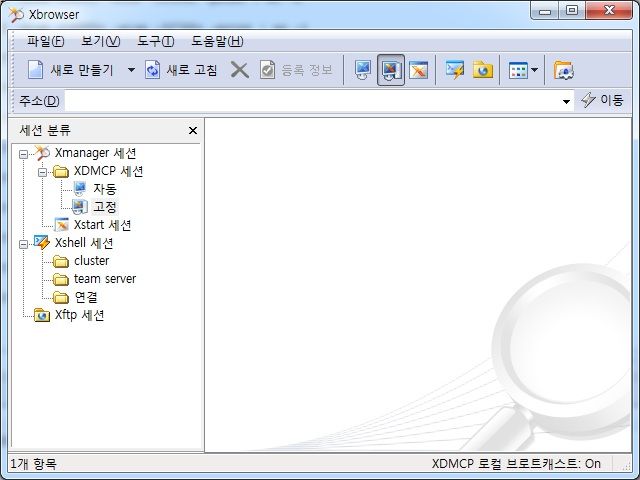This screenshot has height=480, width=640.
Task: Click the 등록 정보 properties button
Action: tap(296, 70)
